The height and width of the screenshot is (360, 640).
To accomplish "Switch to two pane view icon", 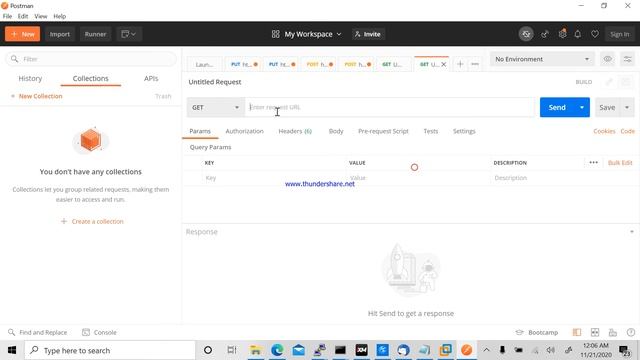I will click(x=595, y=332).
